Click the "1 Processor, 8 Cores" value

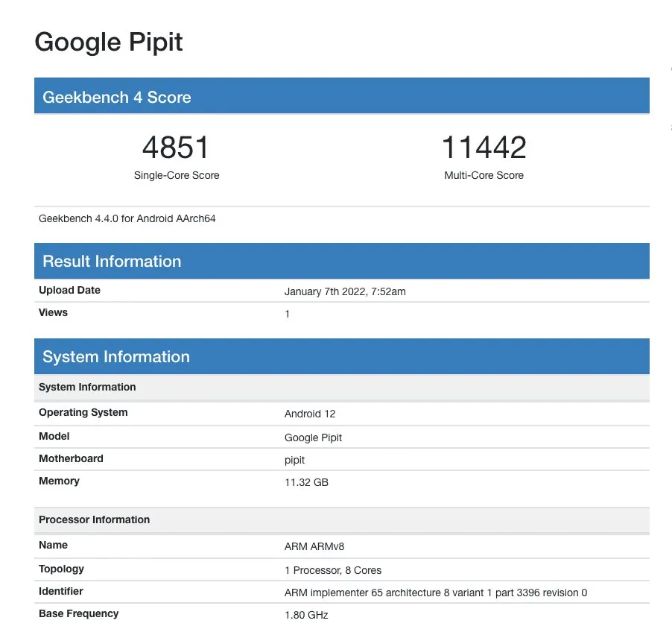click(x=333, y=570)
